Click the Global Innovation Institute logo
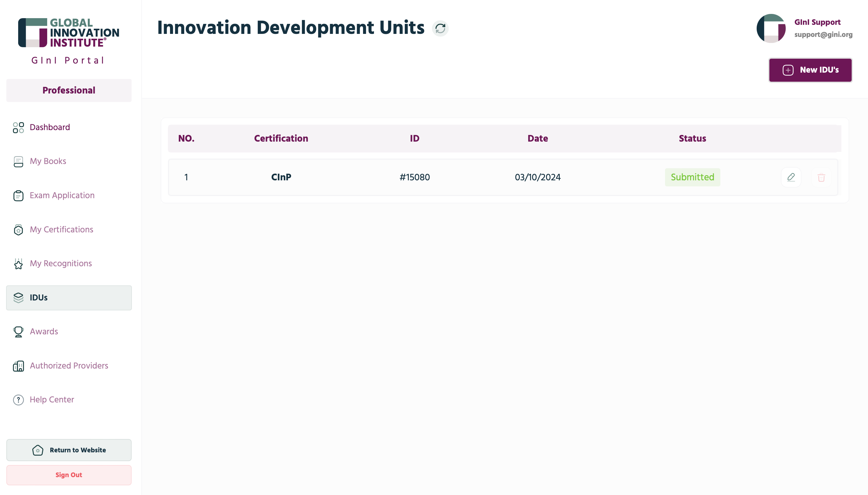Image resolution: width=868 pixels, height=495 pixels. (69, 33)
